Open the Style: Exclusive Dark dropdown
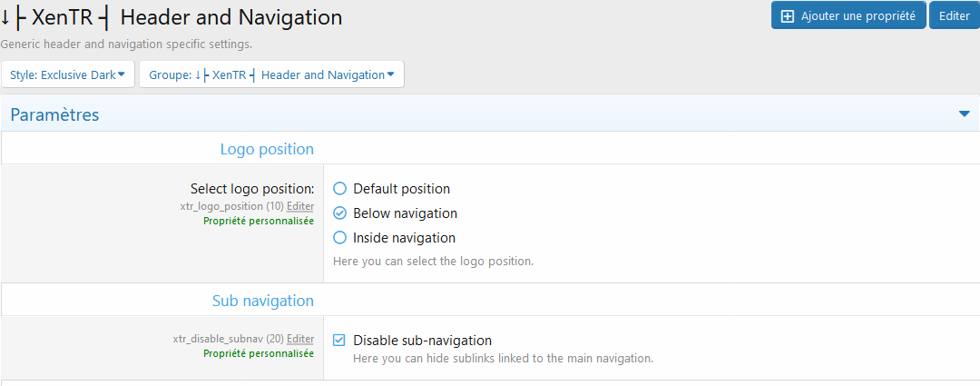The image size is (980, 386). point(68,74)
